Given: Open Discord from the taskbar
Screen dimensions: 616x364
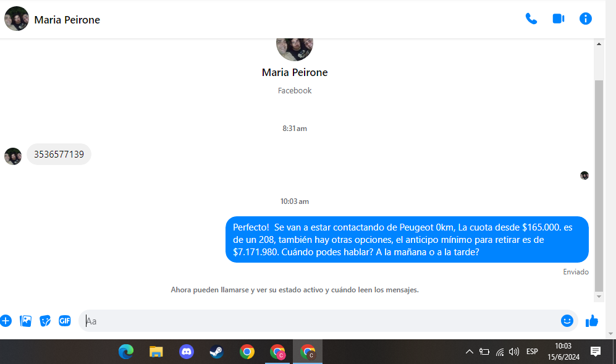Looking at the screenshot, I should click(x=186, y=352).
